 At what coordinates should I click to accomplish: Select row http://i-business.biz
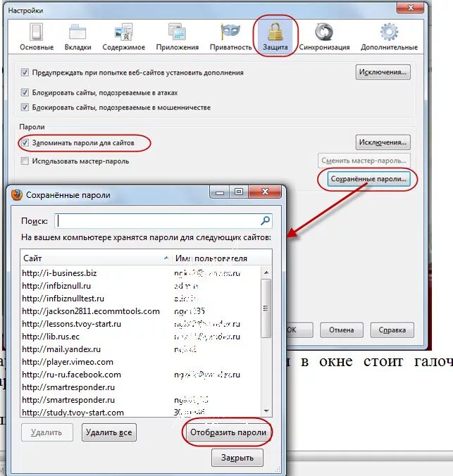tap(141, 273)
